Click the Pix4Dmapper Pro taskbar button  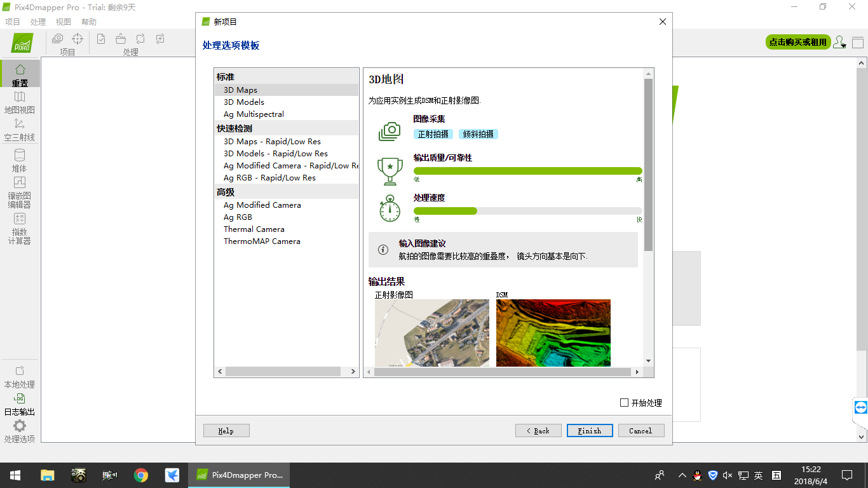point(239,475)
